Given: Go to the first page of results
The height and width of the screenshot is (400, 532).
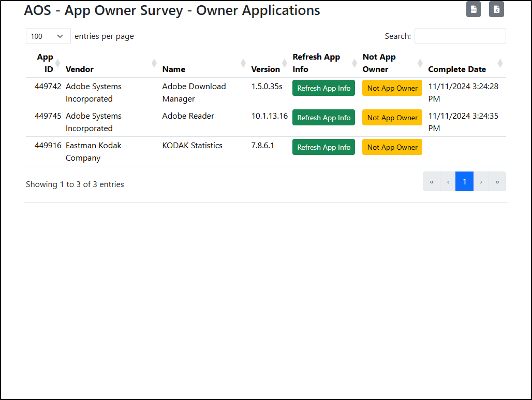Looking at the screenshot, I should click(x=432, y=182).
